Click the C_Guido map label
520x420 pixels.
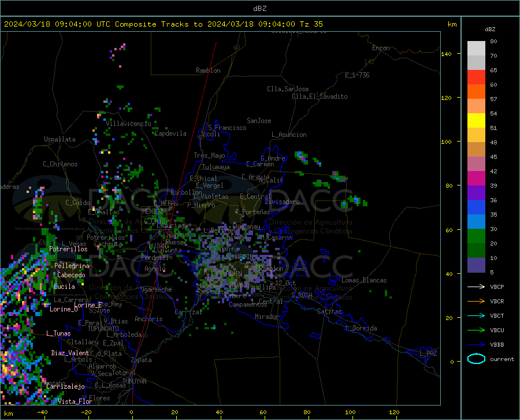coord(77,203)
